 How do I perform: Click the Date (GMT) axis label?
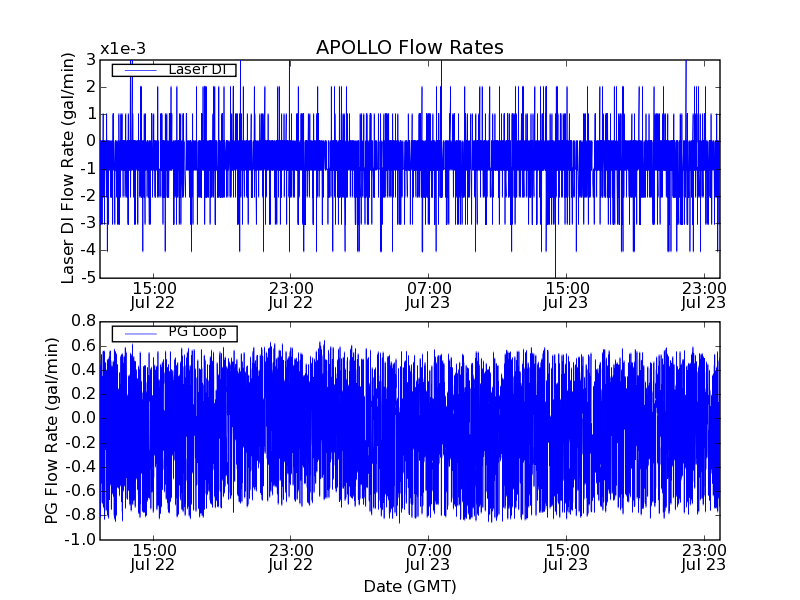(x=410, y=586)
